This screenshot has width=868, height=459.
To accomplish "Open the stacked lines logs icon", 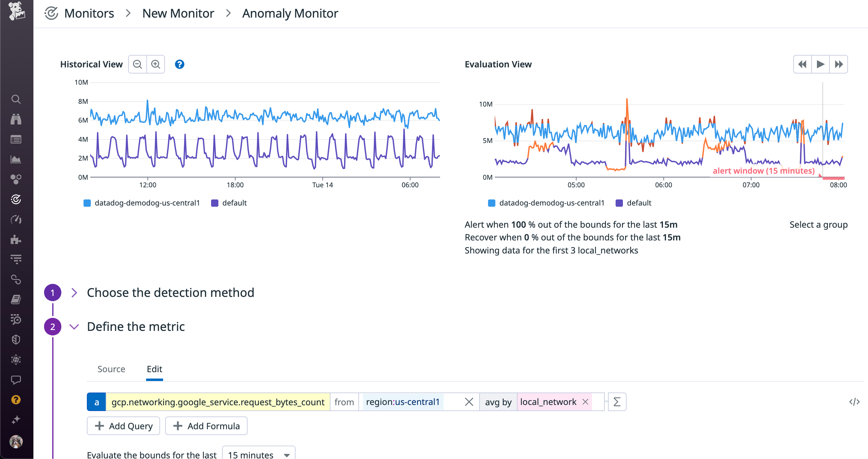I will 16,259.
